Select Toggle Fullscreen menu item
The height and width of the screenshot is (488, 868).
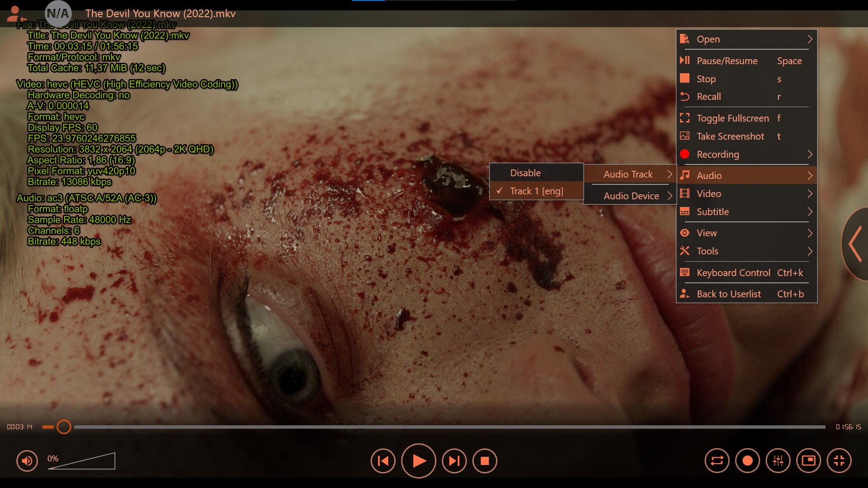pyautogui.click(x=747, y=118)
